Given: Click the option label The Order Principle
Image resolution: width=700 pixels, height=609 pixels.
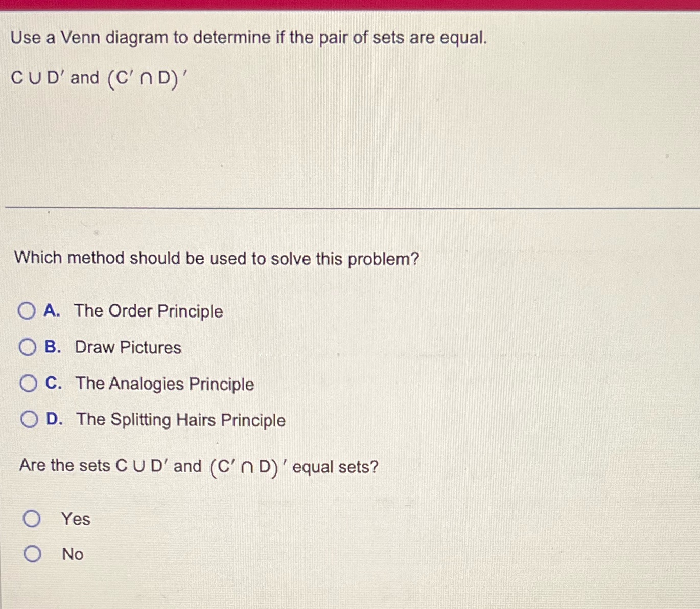Looking at the screenshot, I should click(148, 311).
